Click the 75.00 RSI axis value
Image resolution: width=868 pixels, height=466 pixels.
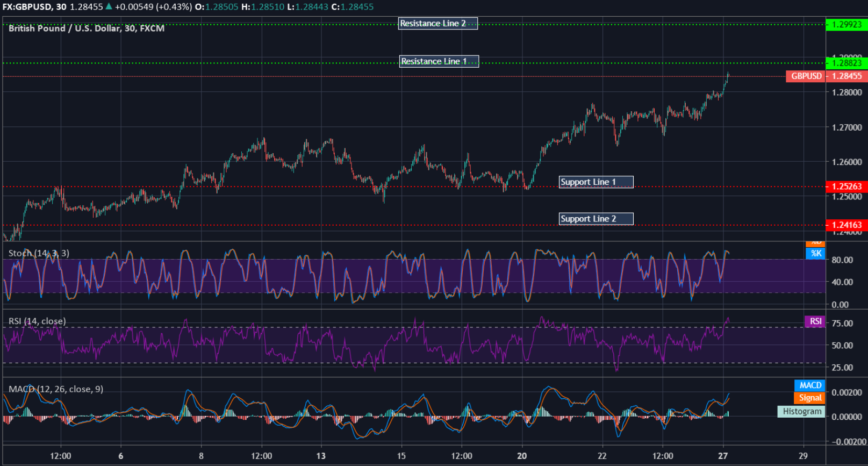coord(842,324)
